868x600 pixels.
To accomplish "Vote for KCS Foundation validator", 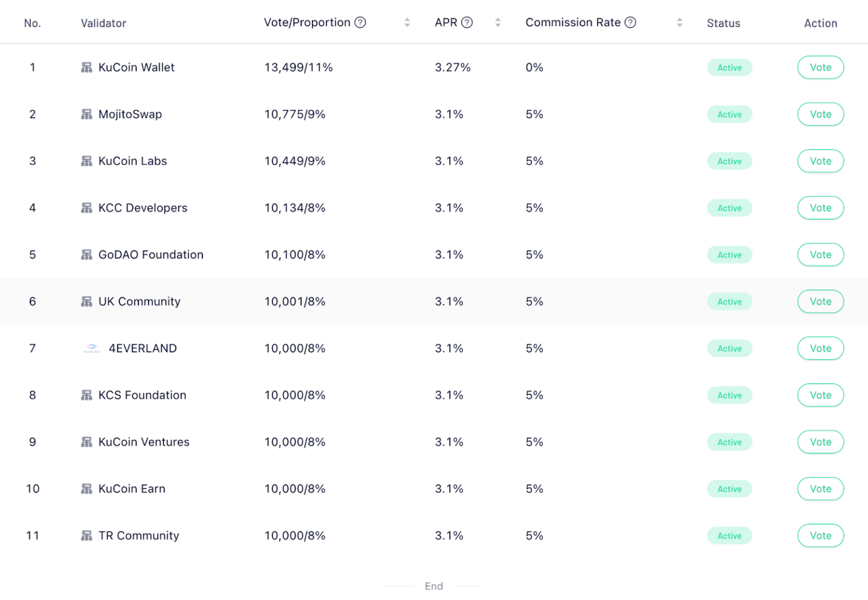I will point(820,395).
